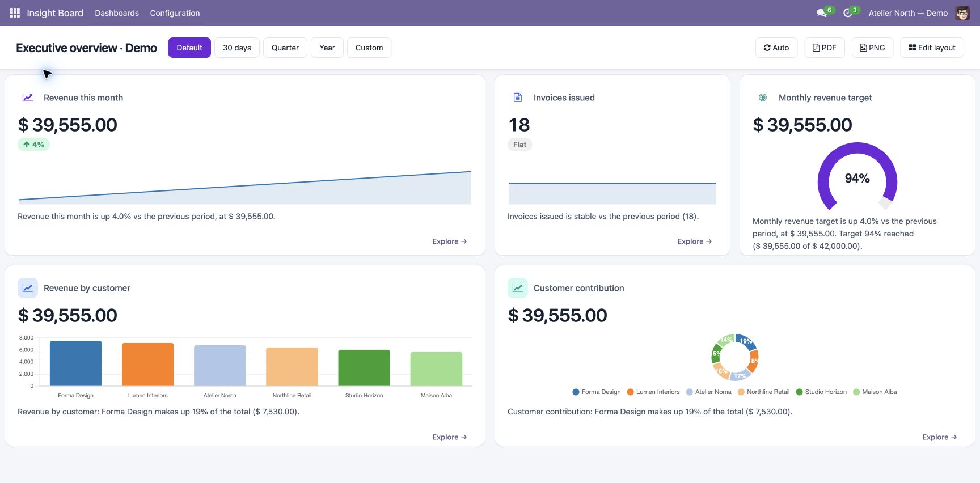The width and height of the screenshot is (980, 483).
Task: Click the Northline Retail peach bar
Action: point(292,367)
